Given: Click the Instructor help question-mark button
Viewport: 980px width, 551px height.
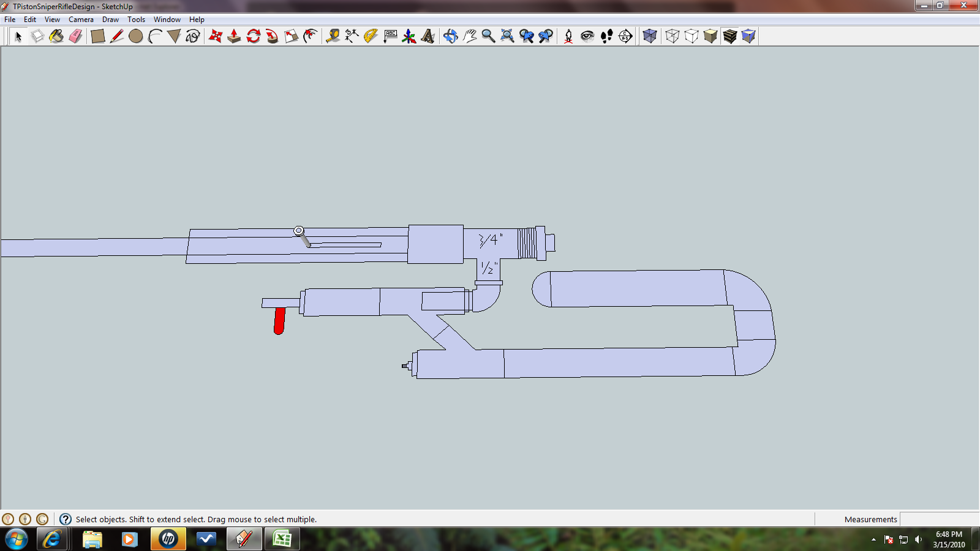Looking at the screenshot, I should (66, 519).
